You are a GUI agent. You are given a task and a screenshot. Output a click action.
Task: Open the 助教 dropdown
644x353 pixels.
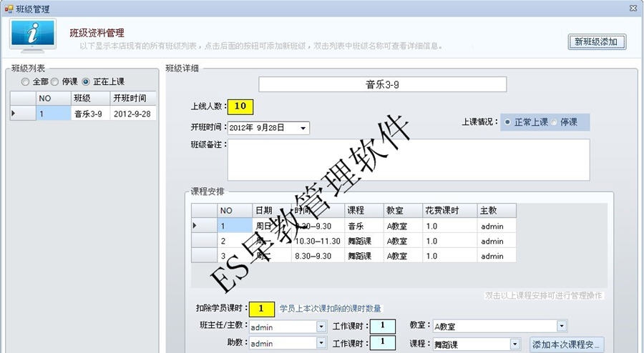pyautogui.click(x=321, y=343)
